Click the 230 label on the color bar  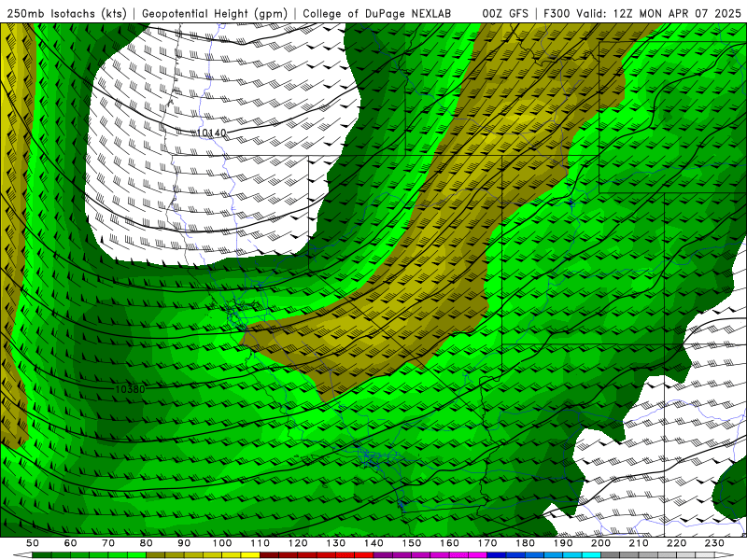[x=714, y=543]
